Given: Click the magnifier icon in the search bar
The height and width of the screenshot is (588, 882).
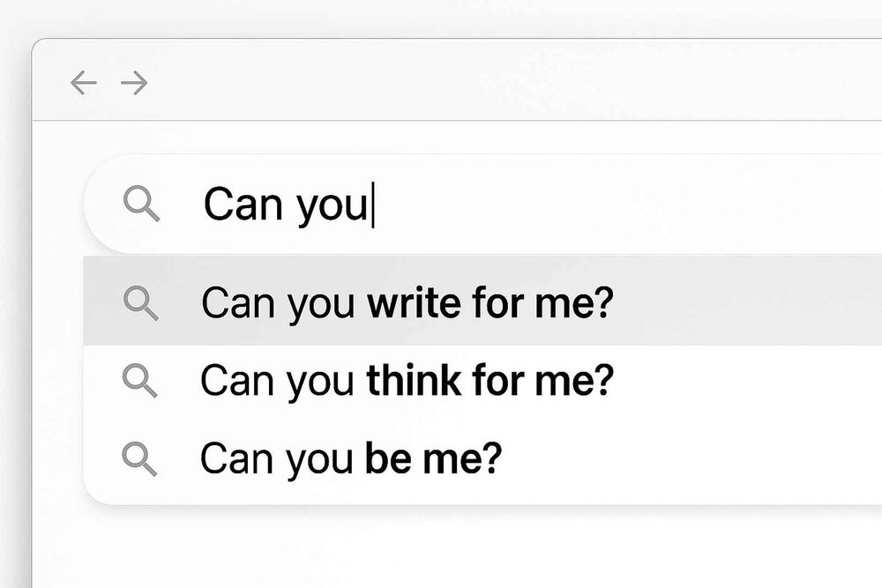Looking at the screenshot, I should pyautogui.click(x=141, y=204).
